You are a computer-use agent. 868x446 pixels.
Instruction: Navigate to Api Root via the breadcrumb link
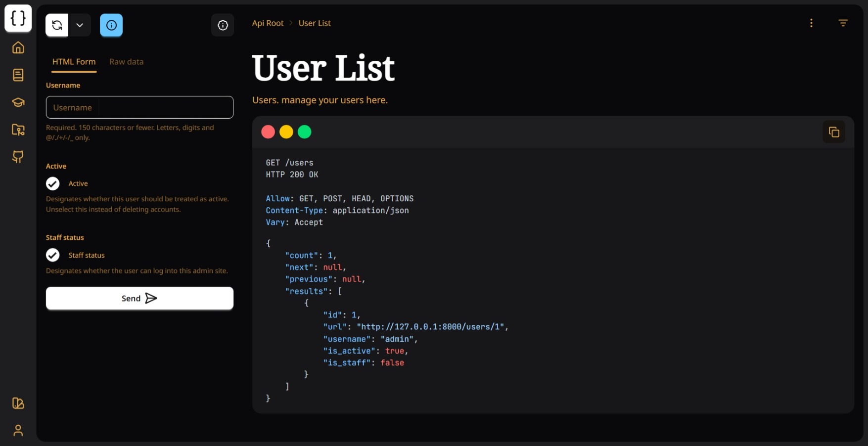268,23
